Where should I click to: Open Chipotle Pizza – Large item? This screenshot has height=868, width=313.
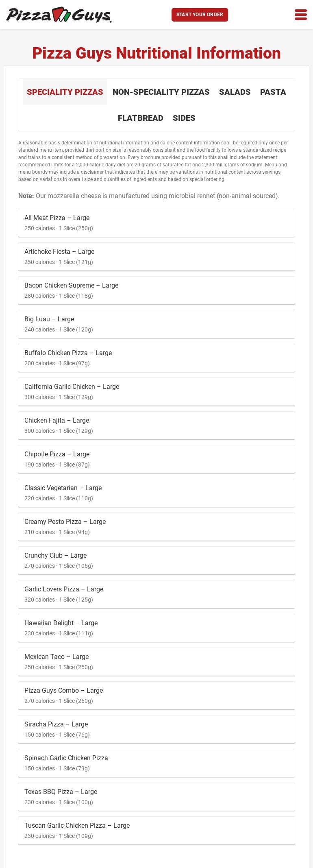[x=156, y=459]
